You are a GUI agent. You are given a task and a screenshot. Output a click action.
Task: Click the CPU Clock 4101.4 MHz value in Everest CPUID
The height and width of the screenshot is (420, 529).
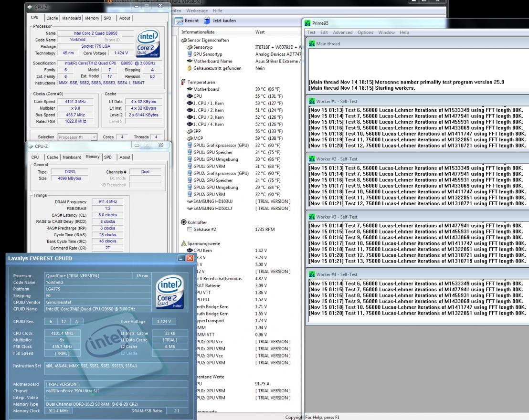(63, 333)
